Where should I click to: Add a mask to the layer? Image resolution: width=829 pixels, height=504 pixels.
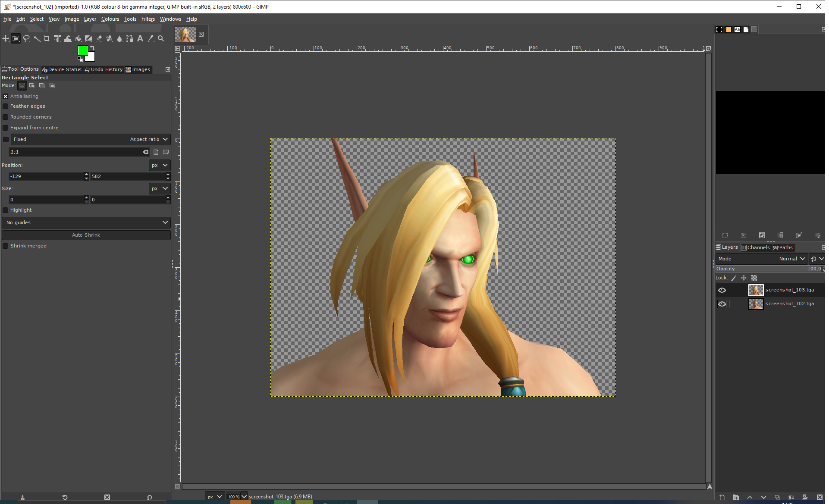(805, 498)
